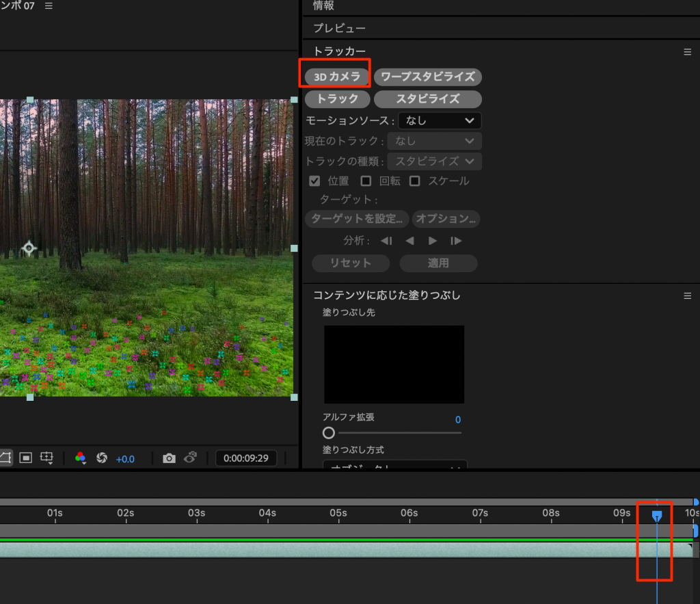Click the show snapshot eye-camera icon
This screenshot has height=604, width=700.
click(191, 458)
